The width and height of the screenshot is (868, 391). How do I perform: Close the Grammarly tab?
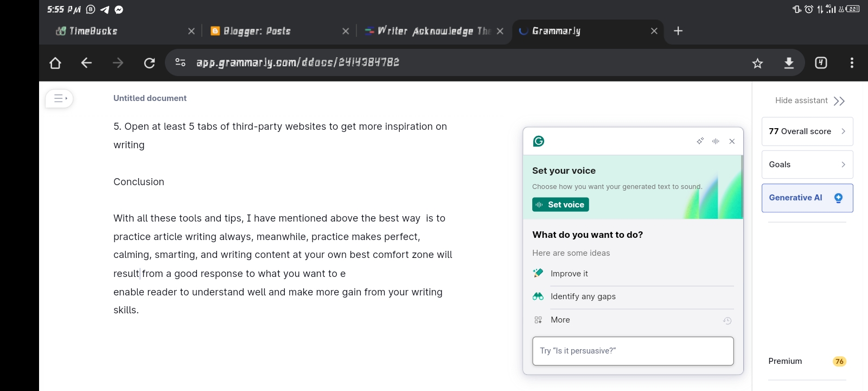(654, 31)
